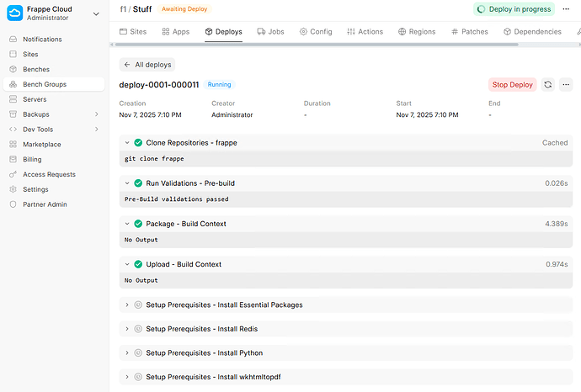Open the top-right three-dot options menu
This screenshot has width=581, height=392.
point(567,9)
